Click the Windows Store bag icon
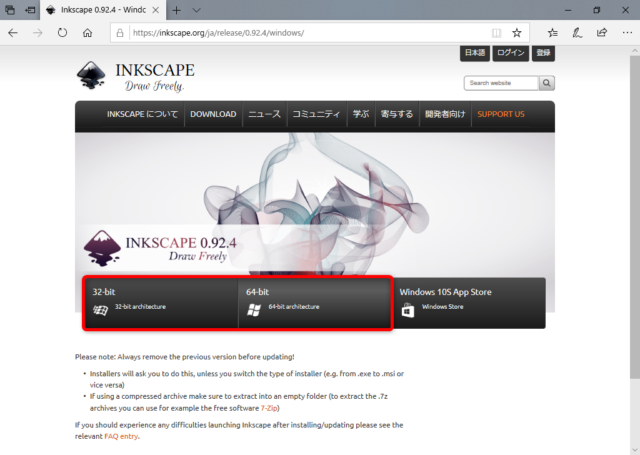 [x=408, y=311]
